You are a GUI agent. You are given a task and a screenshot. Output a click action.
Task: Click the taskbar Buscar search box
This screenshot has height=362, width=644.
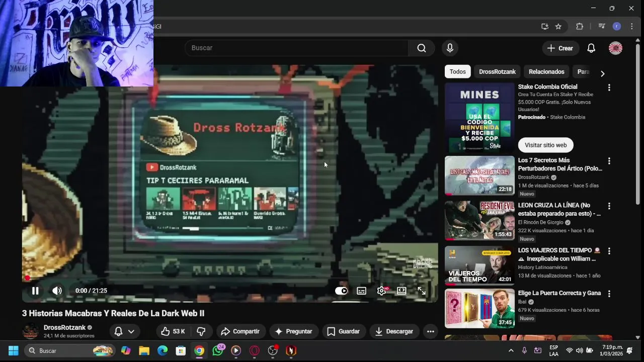pyautogui.click(x=69, y=350)
